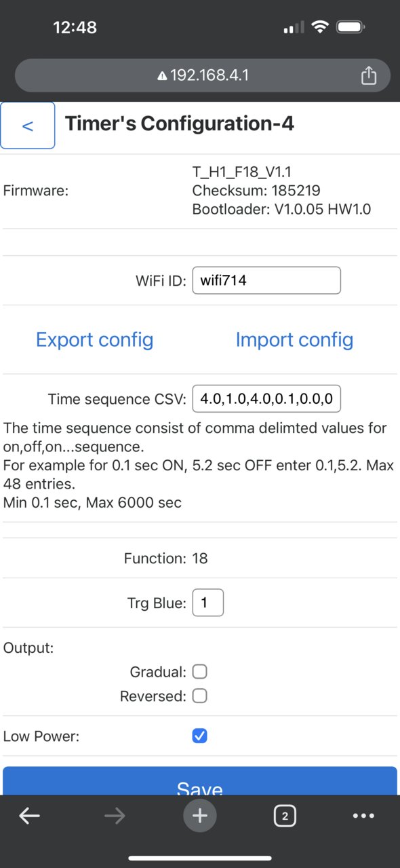Click the blue Save button
Screen dimensions: 400x868
click(200, 781)
